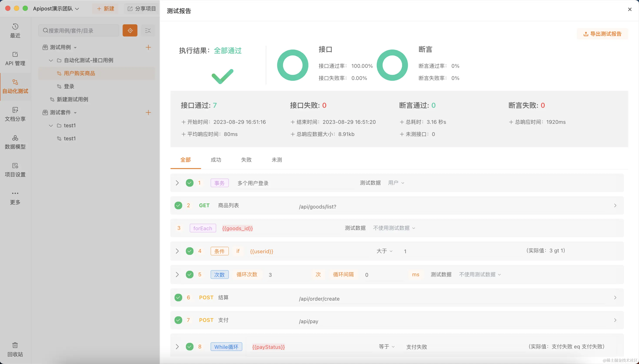Open the 用户 test data dropdown
The height and width of the screenshot is (364, 639).
(x=396, y=183)
